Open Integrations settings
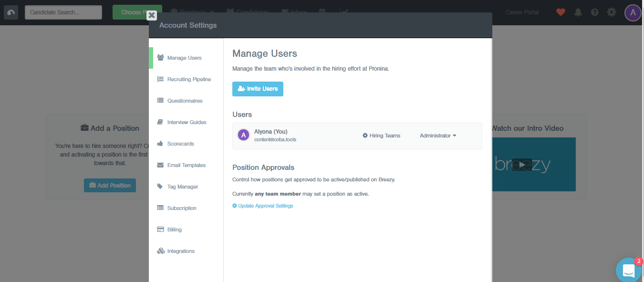 click(181, 251)
